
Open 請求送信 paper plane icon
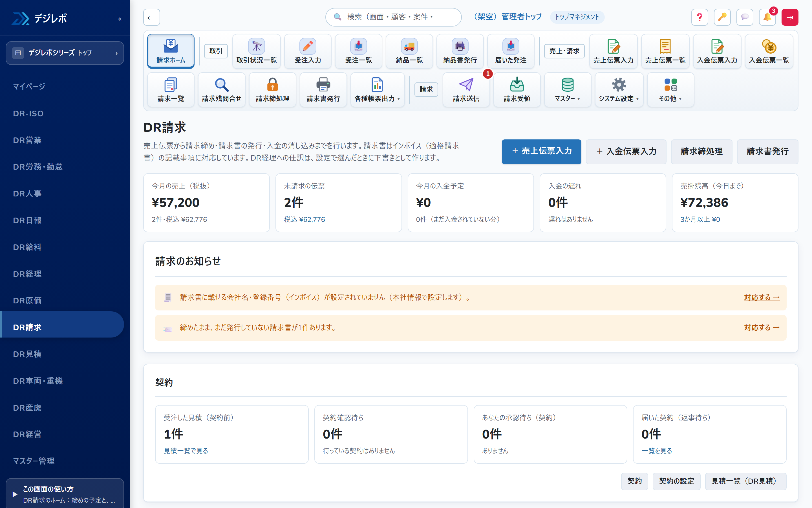466,90
